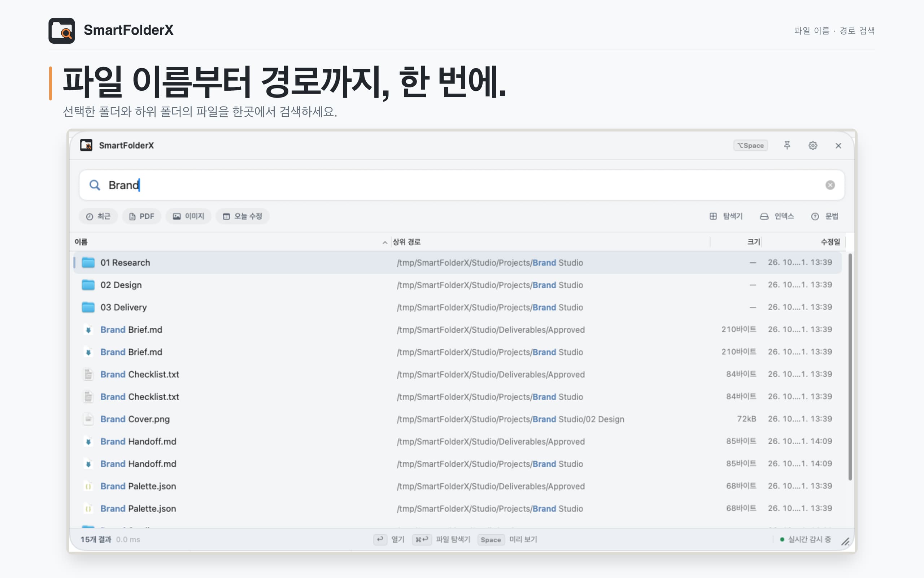The image size is (924, 578).
Task: Click the 파일 탐색기 shortcut hint
Action: (441, 539)
